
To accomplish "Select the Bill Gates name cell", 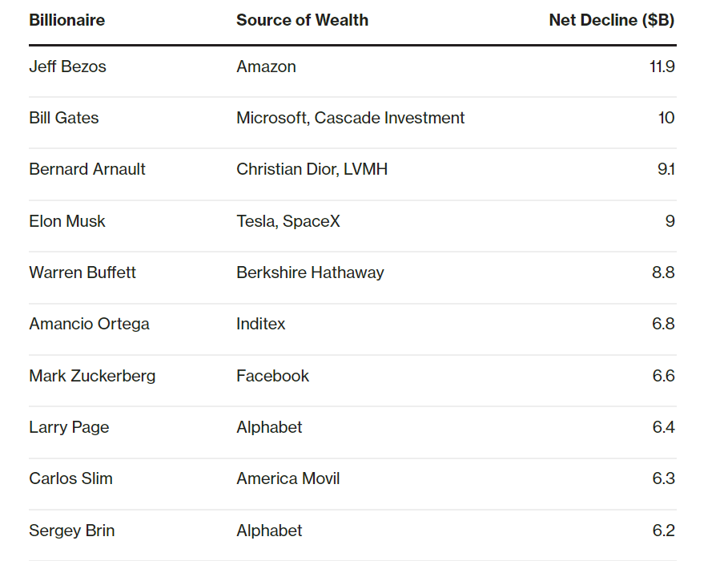I will (64, 119).
